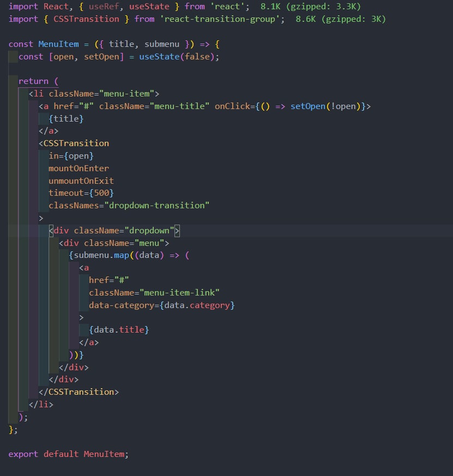Click the onClick attribute
453x476 pixels.
pos(232,106)
